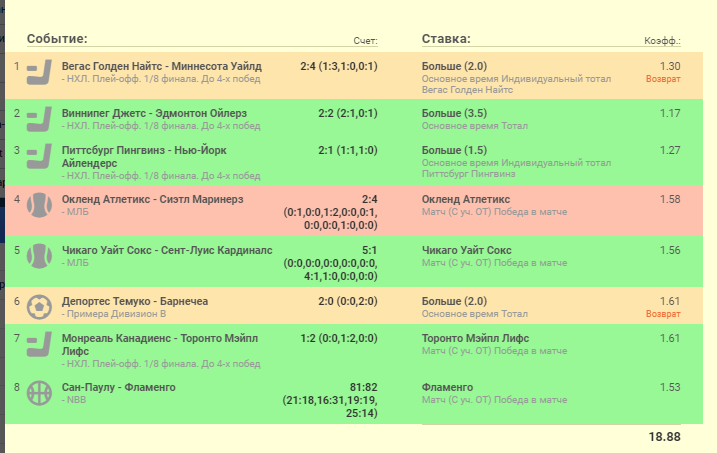Click bet Больше (1.5)
Viewport: 717px width, 453px height.
[454, 150]
